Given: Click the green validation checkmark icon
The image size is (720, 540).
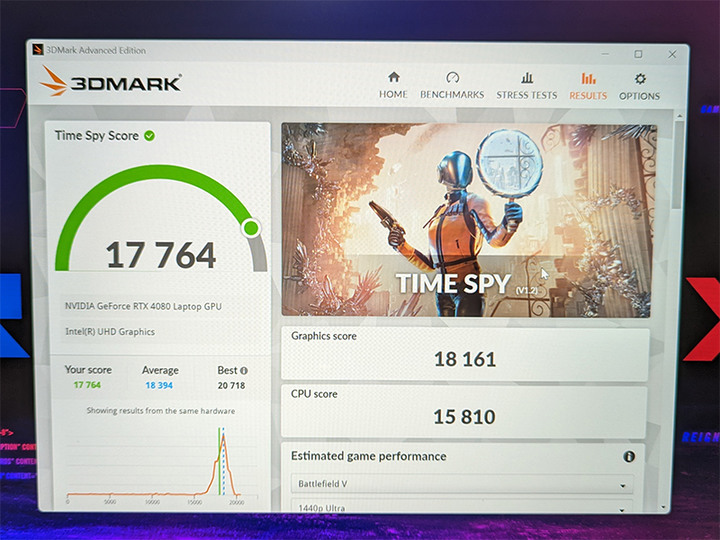Looking at the screenshot, I should pyautogui.click(x=149, y=136).
